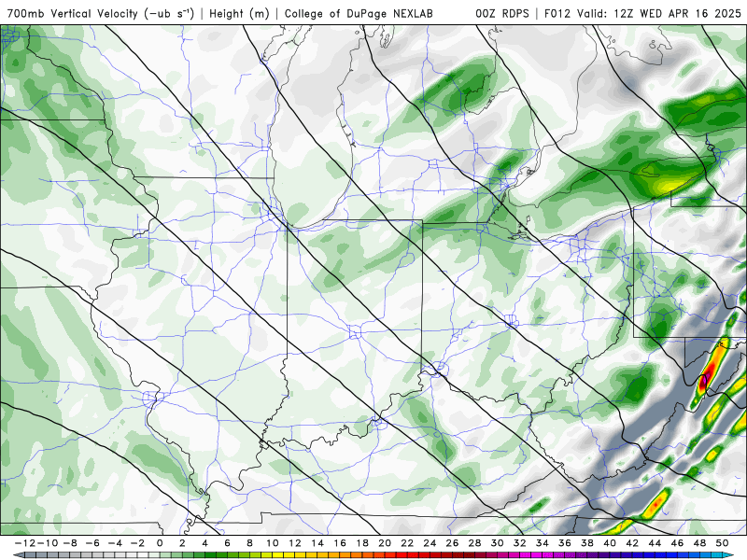Viewport: 747px width, 560px height.
Task: Click the 'College of DuPage NEXLAB' text
Action: coord(359,13)
